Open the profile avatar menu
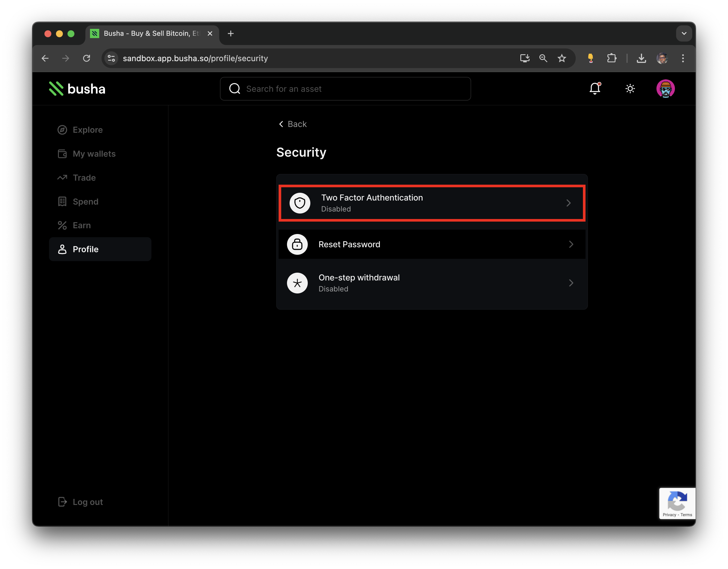Screen dimensions: 728x569 pos(665,88)
